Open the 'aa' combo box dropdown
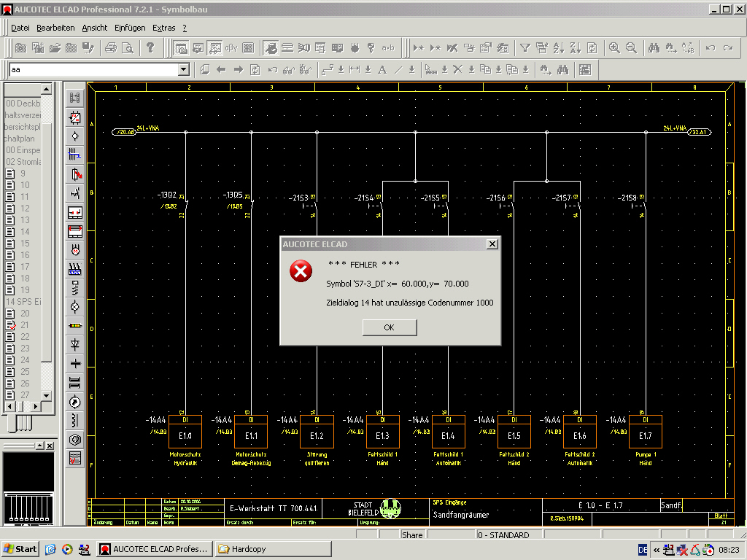The width and height of the screenshot is (747, 560). click(183, 70)
